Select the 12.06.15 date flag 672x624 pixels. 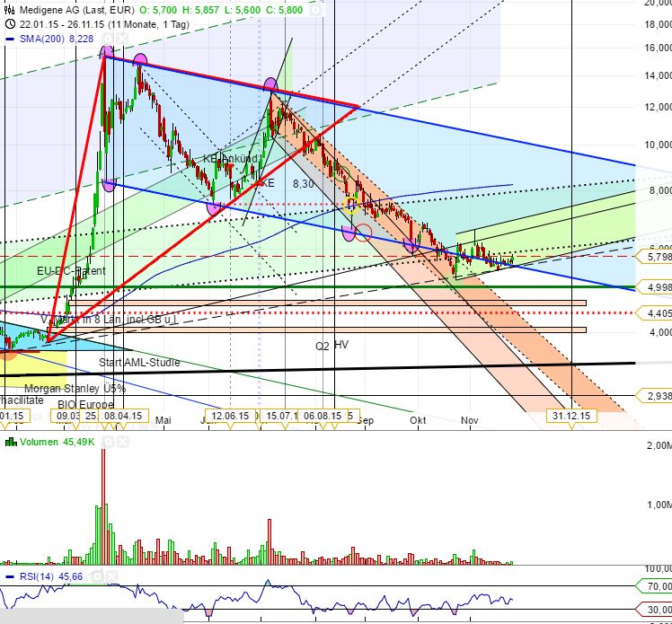[230, 416]
